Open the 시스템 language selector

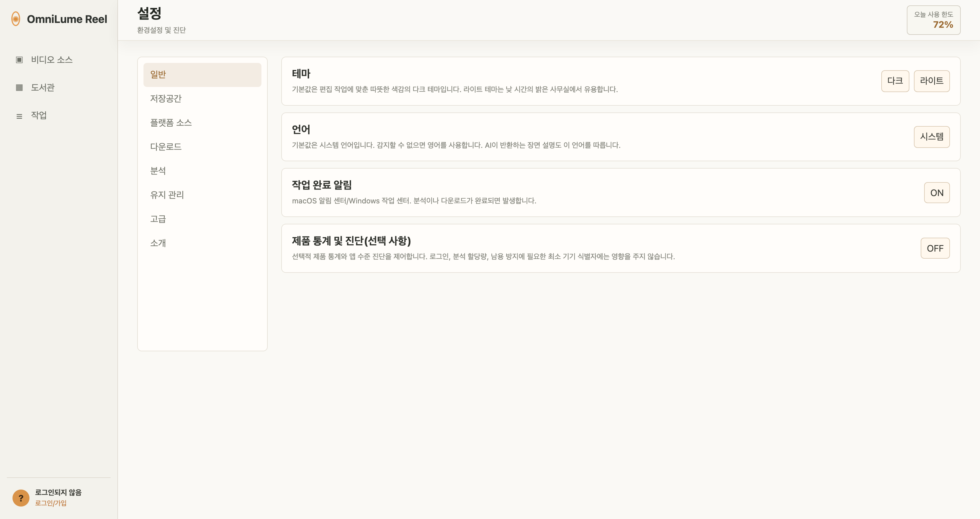932,137
